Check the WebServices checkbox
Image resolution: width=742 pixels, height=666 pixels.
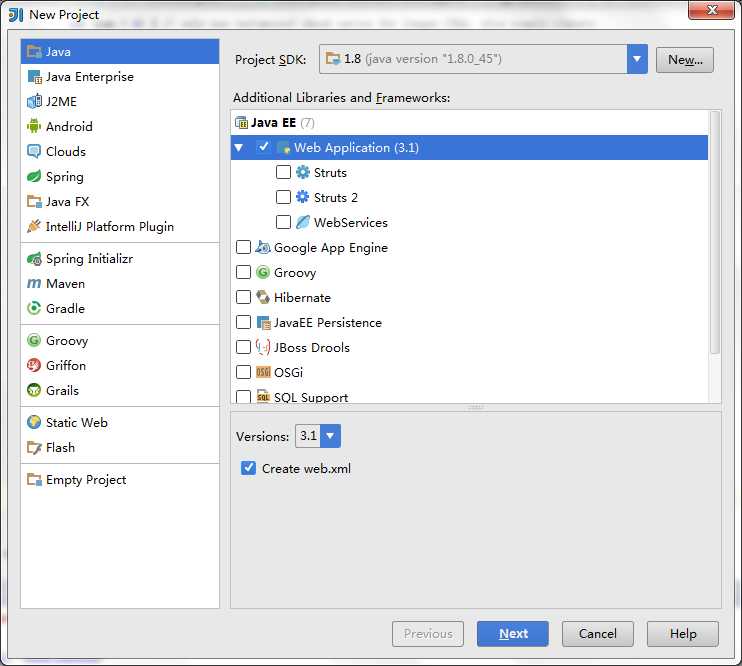[283, 222]
